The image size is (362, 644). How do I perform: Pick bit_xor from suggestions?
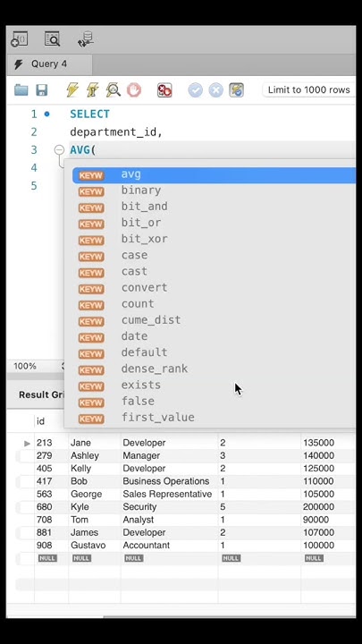[214, 240]
